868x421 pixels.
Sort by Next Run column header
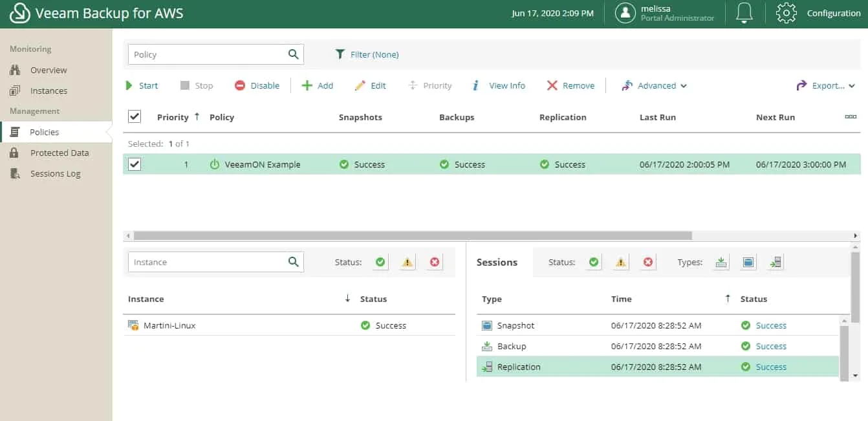[x=776, y=117]
